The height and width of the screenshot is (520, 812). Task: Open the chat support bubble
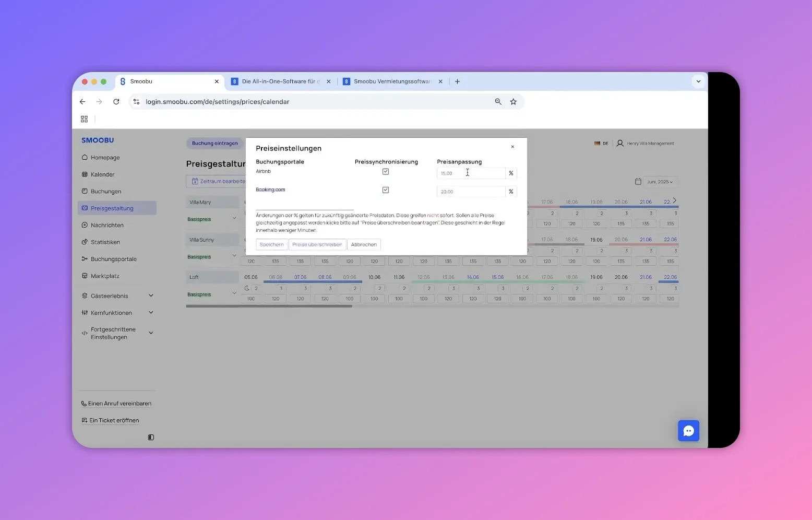coord(688,431)
